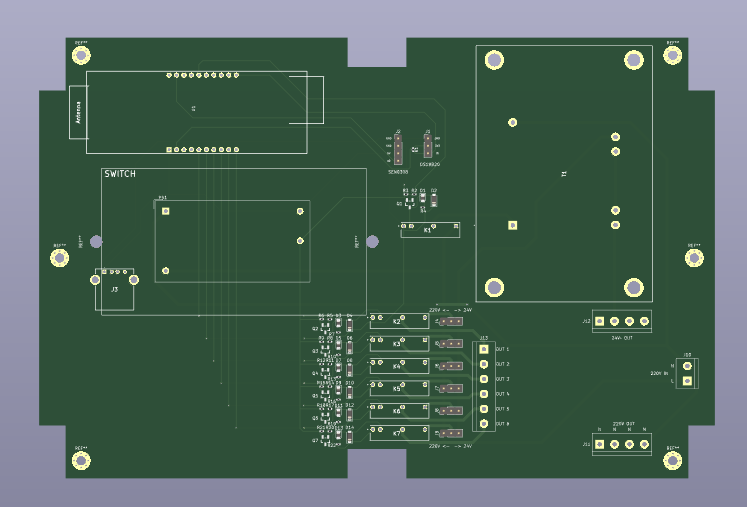Click the J1 three-pin header
The image size is (747, 507).
click(428, 145)
